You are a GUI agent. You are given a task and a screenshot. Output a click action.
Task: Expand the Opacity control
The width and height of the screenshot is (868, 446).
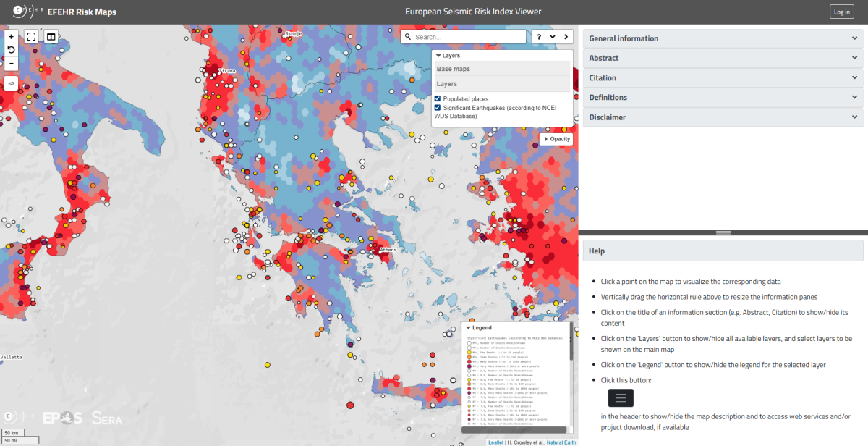click(x=556, y=139)
